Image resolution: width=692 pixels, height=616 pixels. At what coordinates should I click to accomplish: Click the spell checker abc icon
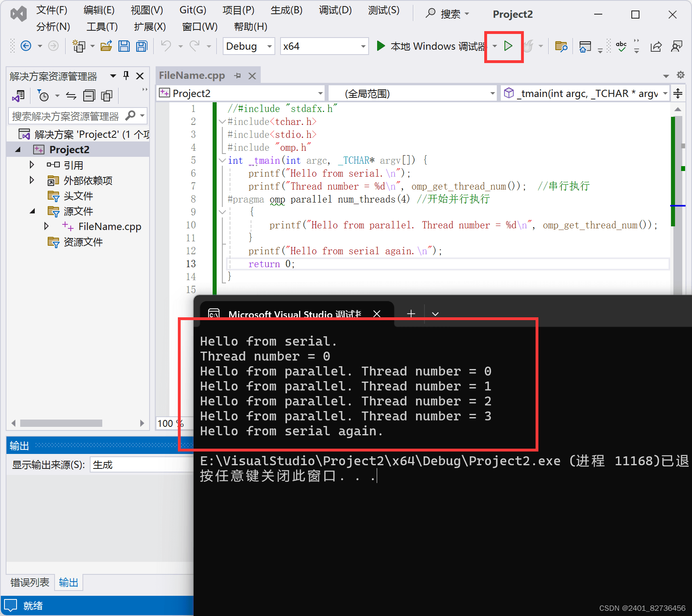tap(621, 46)
